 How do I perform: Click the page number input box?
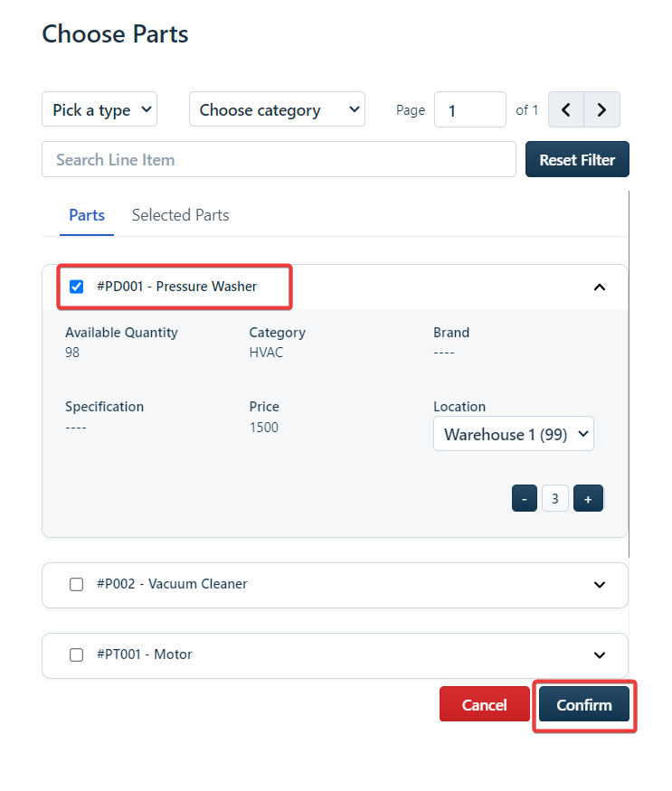click(469, 110)
